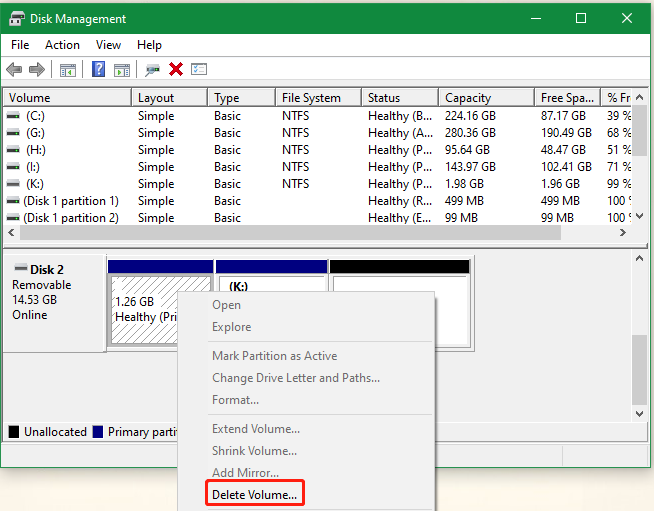Screen dimensions: 654x511
Task: Click the Disk Management title bar icon
Action: point(17,19)
